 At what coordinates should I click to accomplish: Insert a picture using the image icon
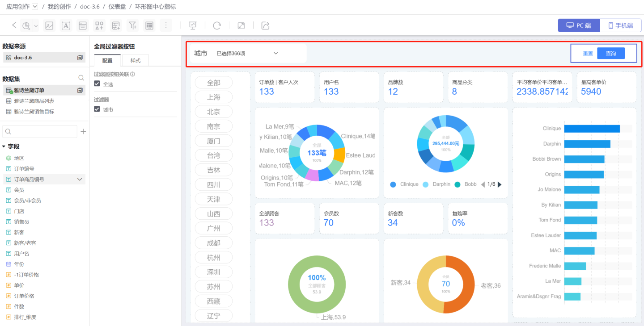49,25
